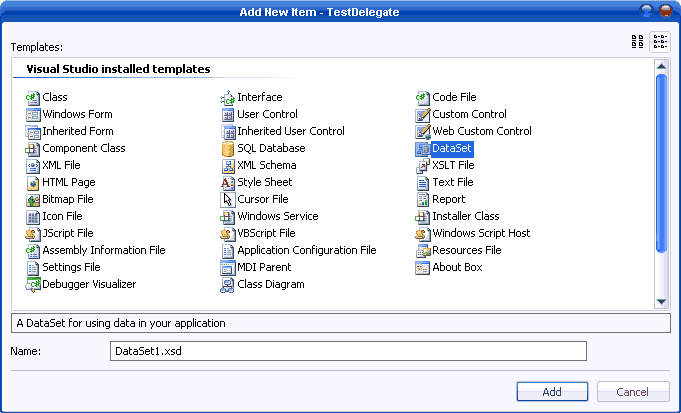Click the Name text field

click(347, 351)
